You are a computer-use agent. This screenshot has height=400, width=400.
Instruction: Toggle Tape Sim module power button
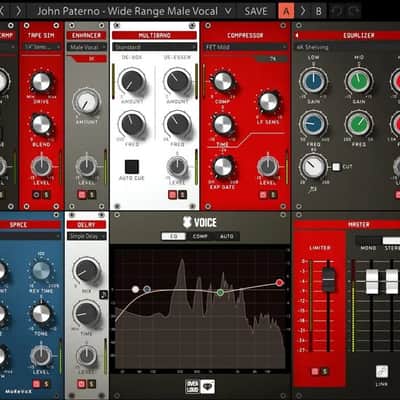[x=36, y=195]
